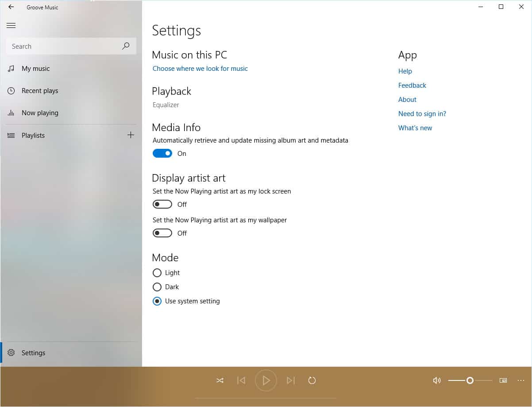This screenshot has width=532, height=407.
Task: Click the Recent plays clock icon
Action: (x=11, y=91)
